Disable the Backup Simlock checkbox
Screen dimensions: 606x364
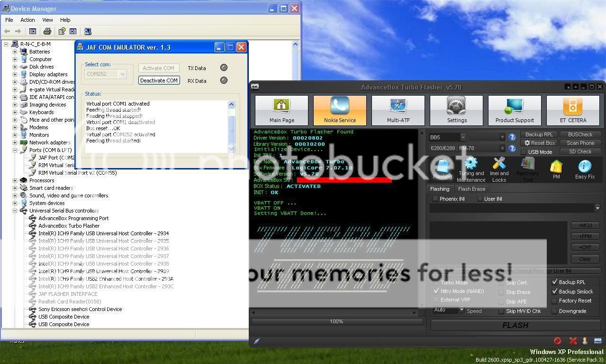pyautogui.click(x=554, y=292)
